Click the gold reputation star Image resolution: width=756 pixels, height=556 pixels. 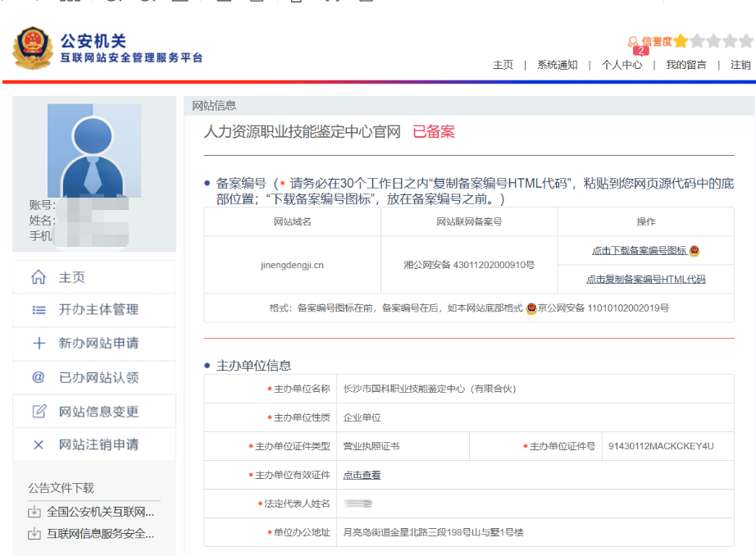pyautogui.click(x=681, y=41)
